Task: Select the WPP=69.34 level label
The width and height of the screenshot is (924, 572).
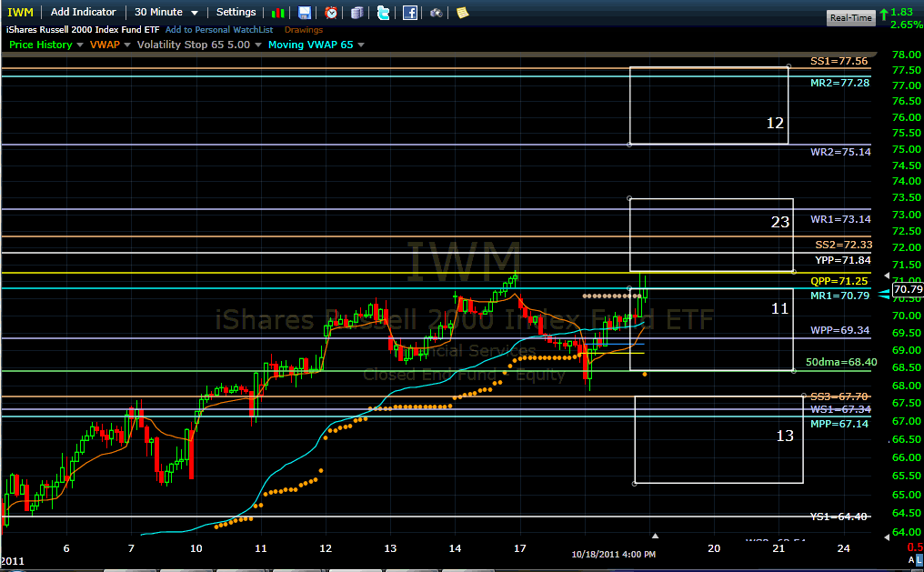Action: click(839, 330)
